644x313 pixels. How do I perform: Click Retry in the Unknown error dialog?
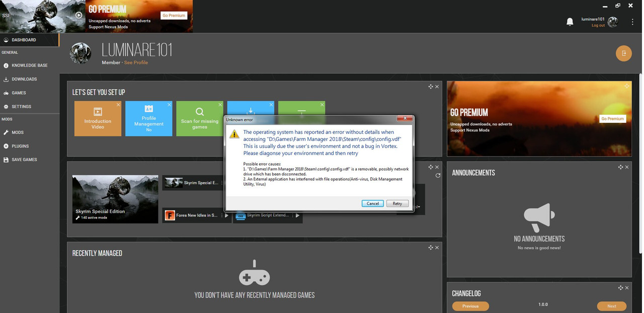(397, 203)
